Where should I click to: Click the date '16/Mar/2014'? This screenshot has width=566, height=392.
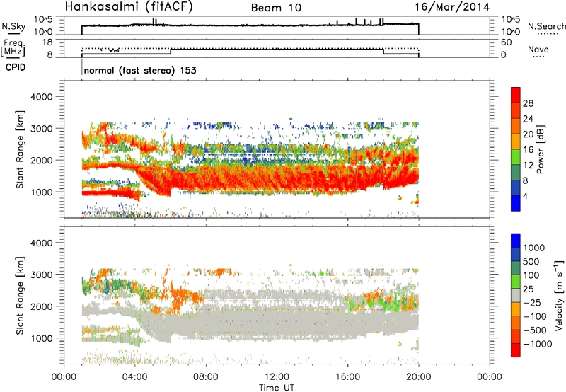[x=452, y=7]
